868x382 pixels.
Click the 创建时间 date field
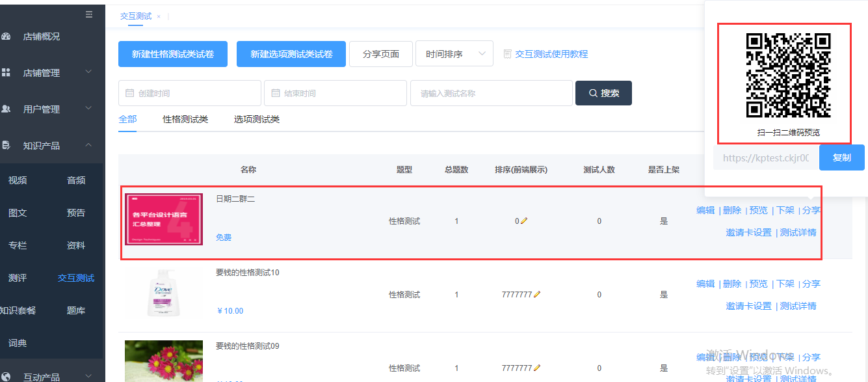click(x=190, y=93)
